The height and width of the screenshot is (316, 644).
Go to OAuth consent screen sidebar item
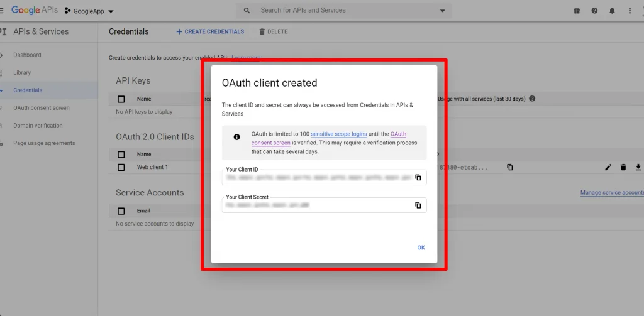[x=42, y=108]
